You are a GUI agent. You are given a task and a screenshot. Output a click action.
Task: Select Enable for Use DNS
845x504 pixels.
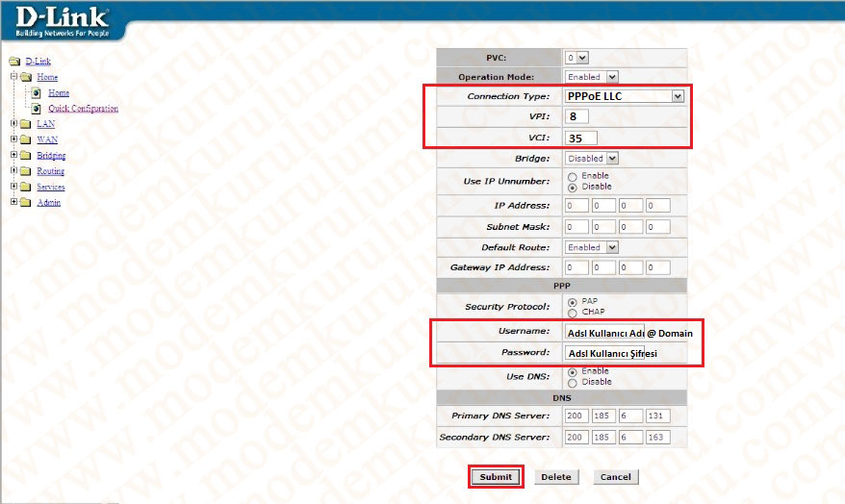point(573,372)
